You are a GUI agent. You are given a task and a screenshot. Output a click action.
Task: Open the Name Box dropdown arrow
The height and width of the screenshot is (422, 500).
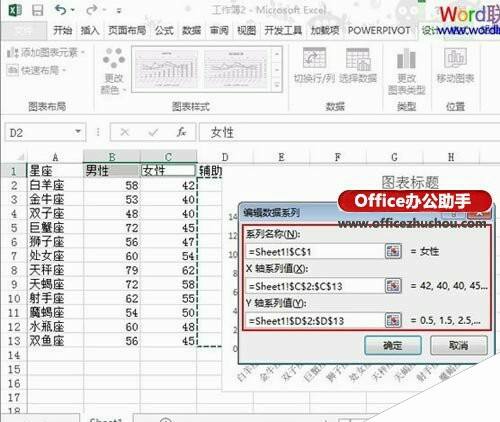coord(78,132)
